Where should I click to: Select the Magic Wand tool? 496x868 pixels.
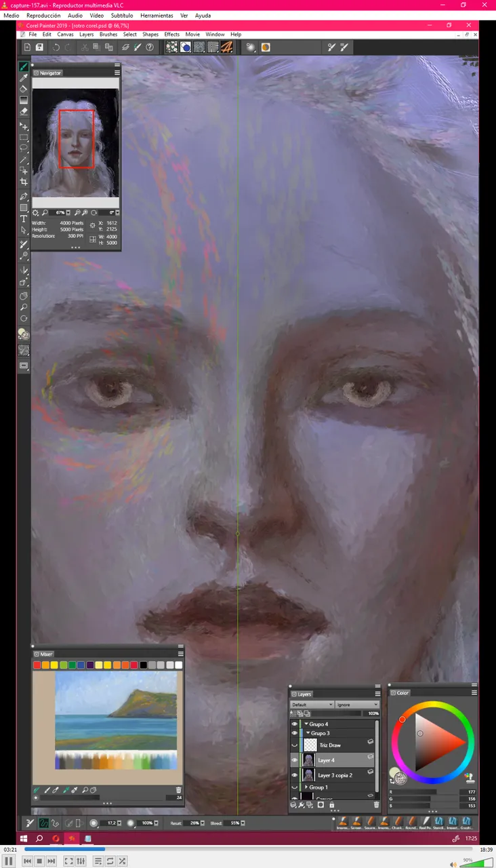[24, 159]
